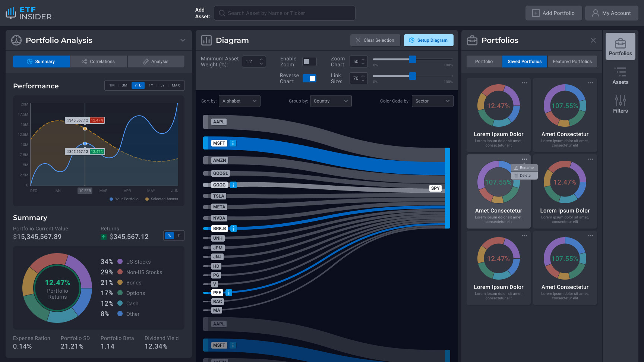The height and width of the screenshot is (362, 644).
Task: Click PFE info icon
Action: (x=229, y=293)
